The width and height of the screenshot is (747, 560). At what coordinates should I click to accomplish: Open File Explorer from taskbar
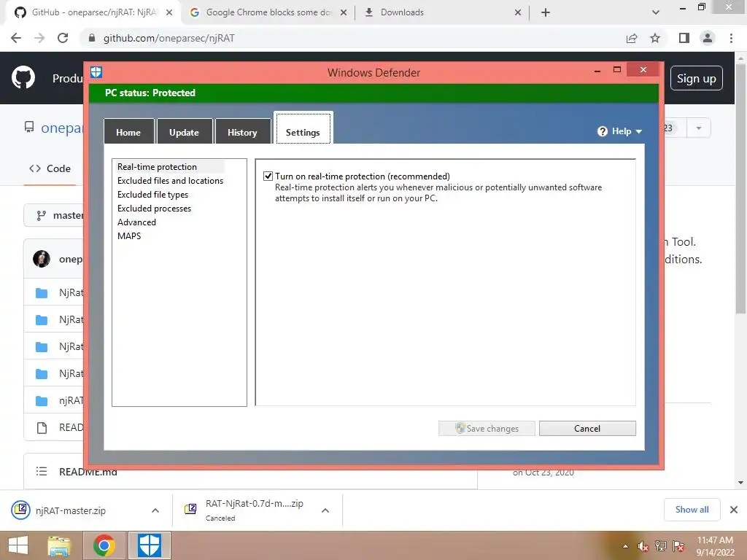59,545
